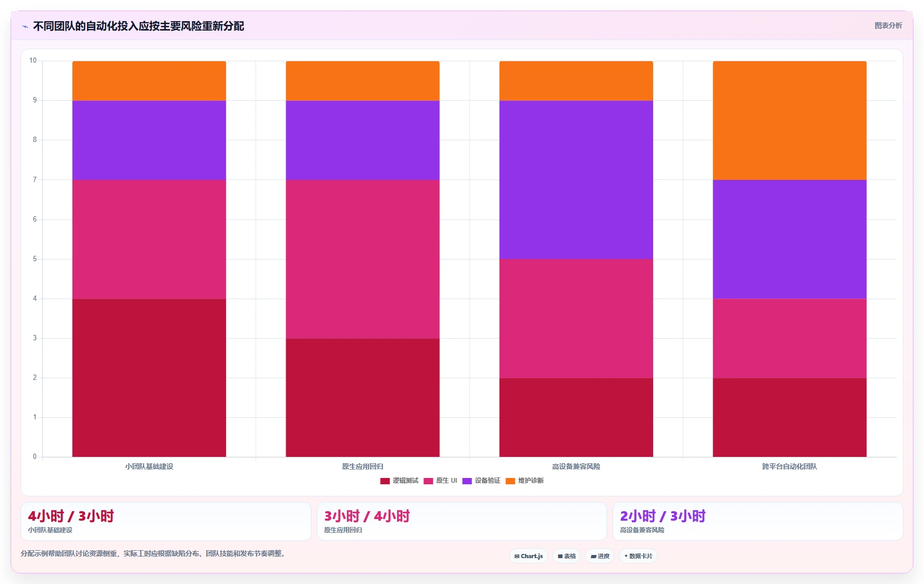924x584 pixels.
Task: Click the 原生 UI segment of 小团队基础建设 bar
Action: tap(149, 240)
